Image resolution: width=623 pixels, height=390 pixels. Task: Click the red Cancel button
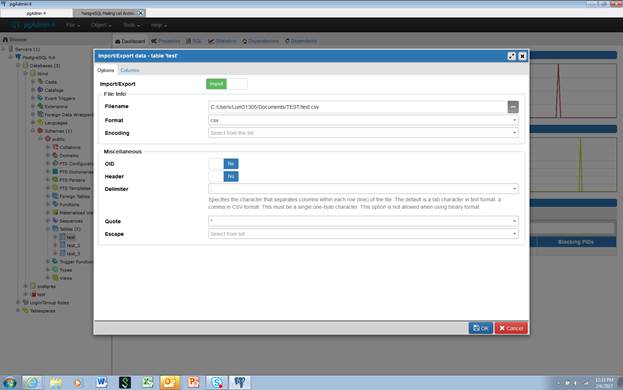click(511, 328)
